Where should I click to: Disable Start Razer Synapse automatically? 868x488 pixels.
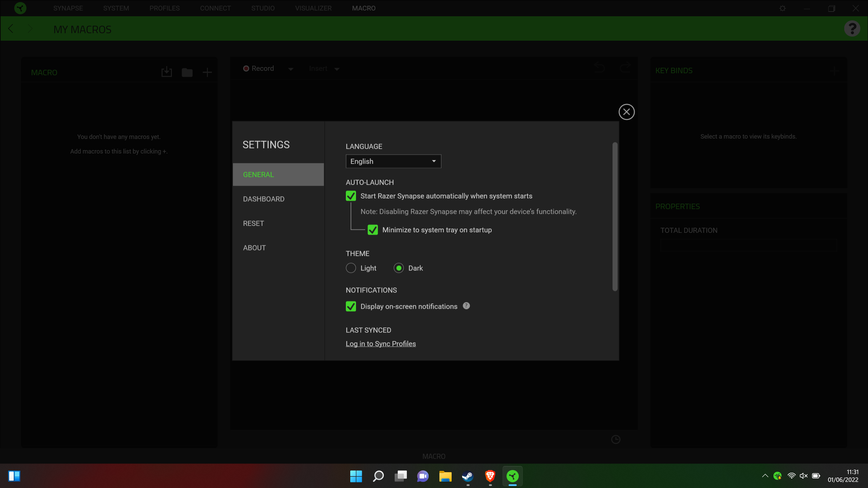tap(351, 196)
